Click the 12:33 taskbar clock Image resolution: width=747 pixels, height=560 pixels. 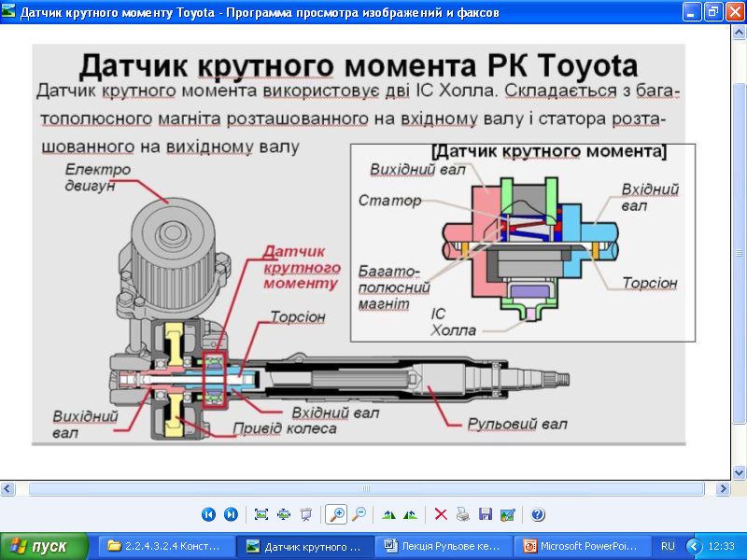click(722, 546)
